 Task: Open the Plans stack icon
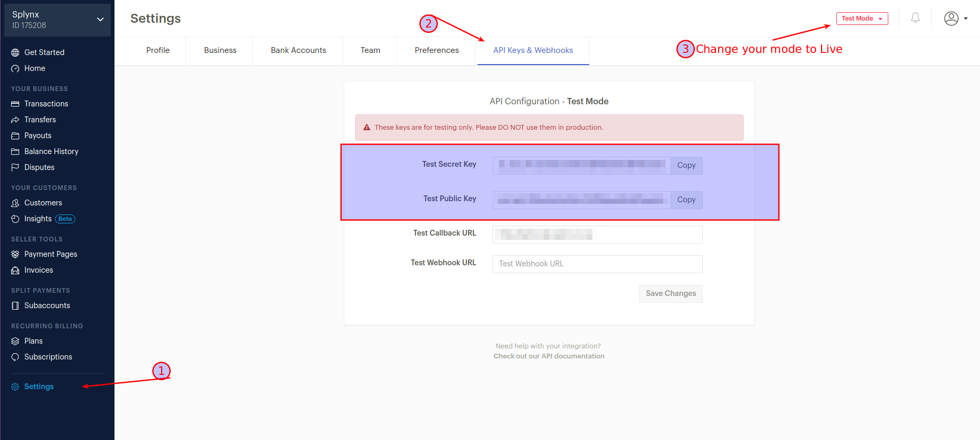[x=15, y=341]
